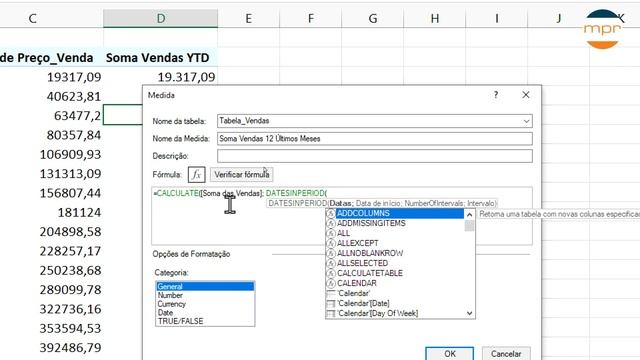Click the Soma Vendas YTD header cell
The height and width of the screenshot is (360, 640).
tap(160, 58)
